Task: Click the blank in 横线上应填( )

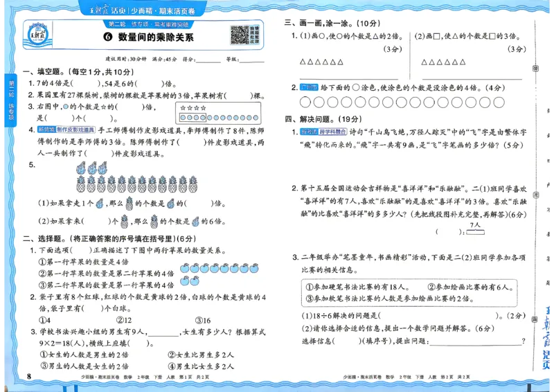Action: tap(138, 344)
